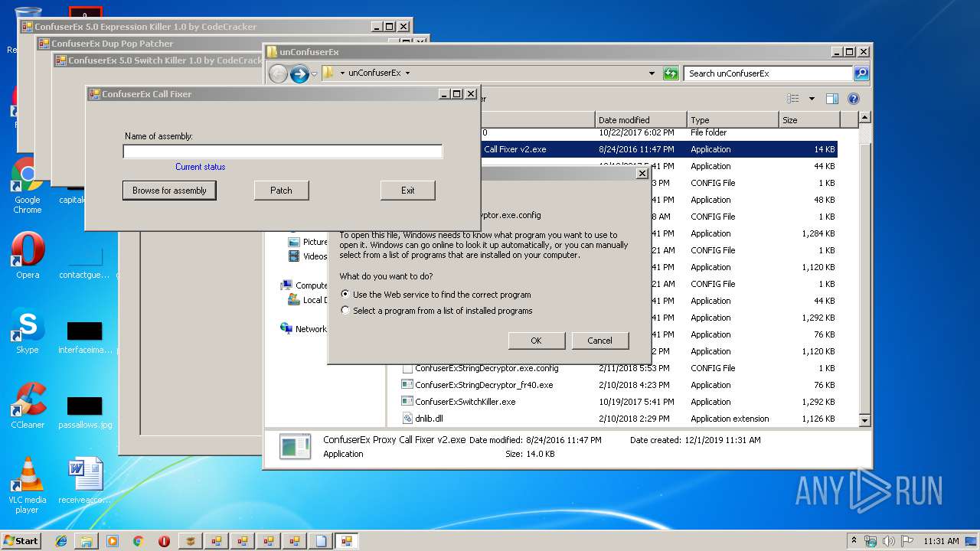Click Browse for assembly button

click(169, 191)
